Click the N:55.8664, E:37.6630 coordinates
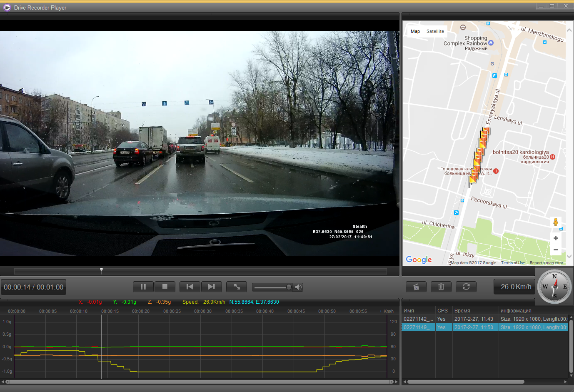 point(254,302)
